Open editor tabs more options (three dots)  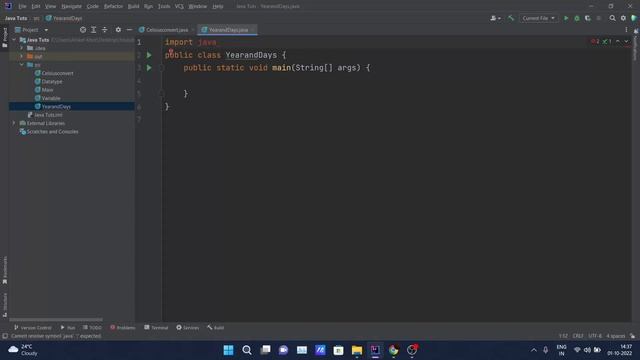coord(626,30)
